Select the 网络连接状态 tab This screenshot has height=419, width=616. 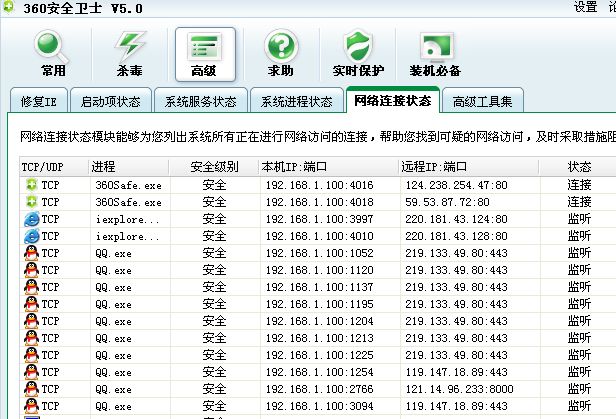pos(392,100)
